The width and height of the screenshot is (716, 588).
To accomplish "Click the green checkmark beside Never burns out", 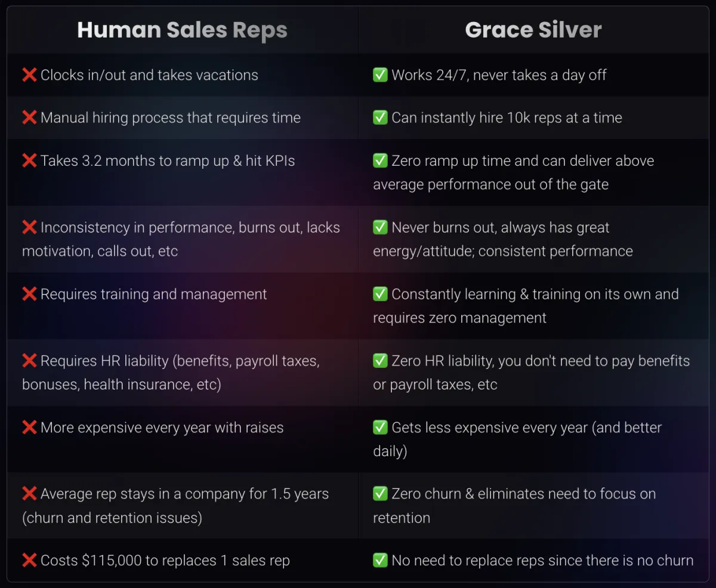I will (x=380, y=227).
